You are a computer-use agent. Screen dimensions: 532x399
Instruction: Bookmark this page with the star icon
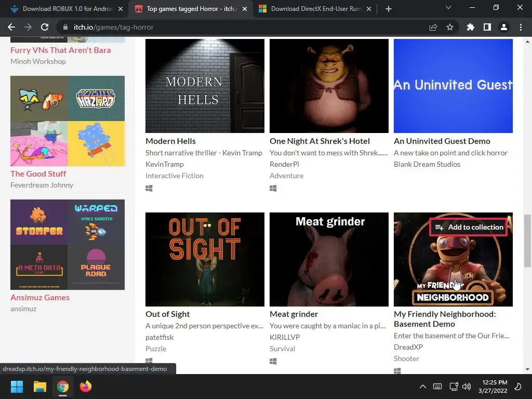(450, 27)
